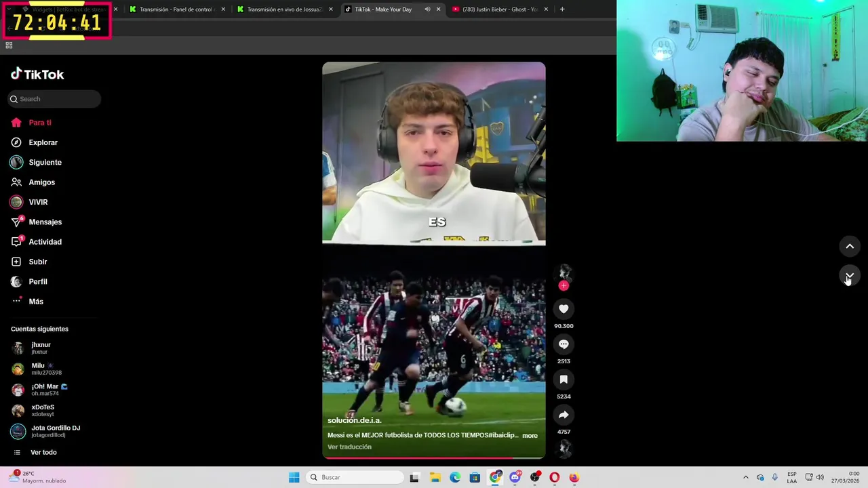Open Microsoft Store from taskbar
Viewport: 868px width, 488px height.
(x=475, y=477)
